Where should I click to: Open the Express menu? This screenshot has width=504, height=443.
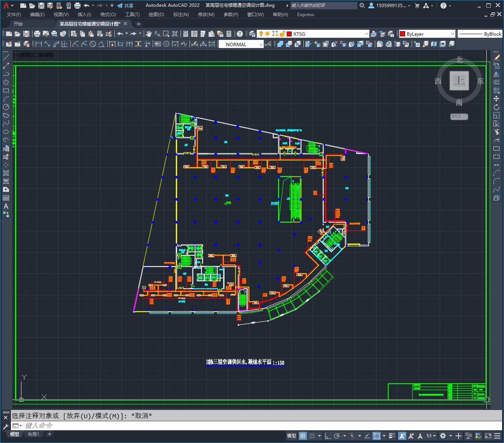pos(306,14)
